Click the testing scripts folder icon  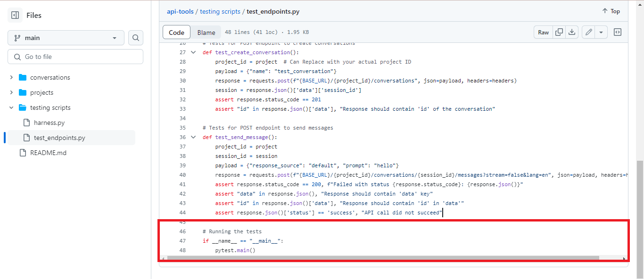[x=22, y=107]
